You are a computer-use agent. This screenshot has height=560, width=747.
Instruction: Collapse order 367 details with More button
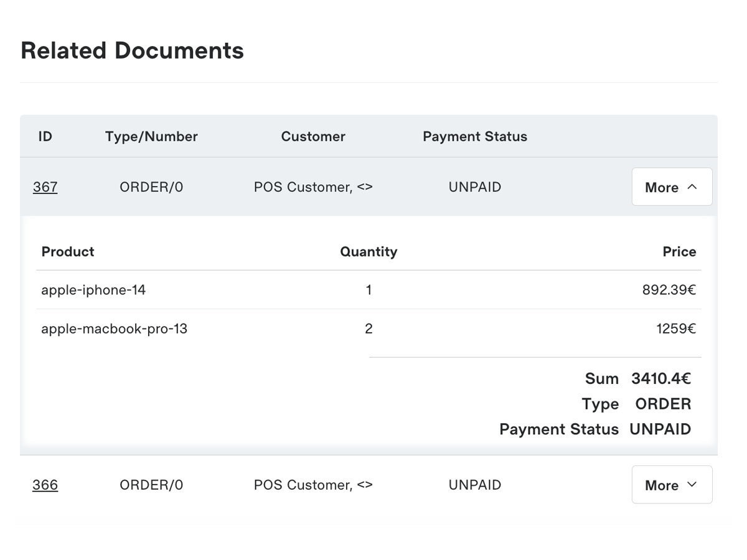pyautogui.click(x=672, y=187)
